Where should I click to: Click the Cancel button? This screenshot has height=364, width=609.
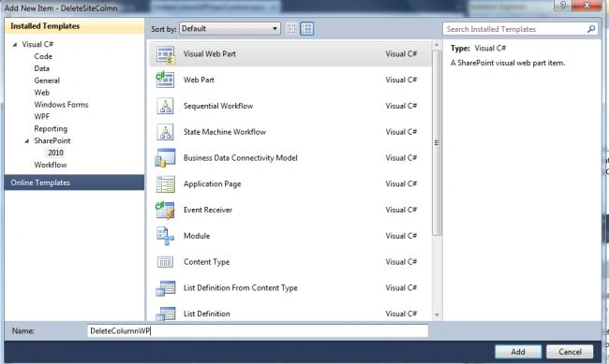(x=570, y=352)
